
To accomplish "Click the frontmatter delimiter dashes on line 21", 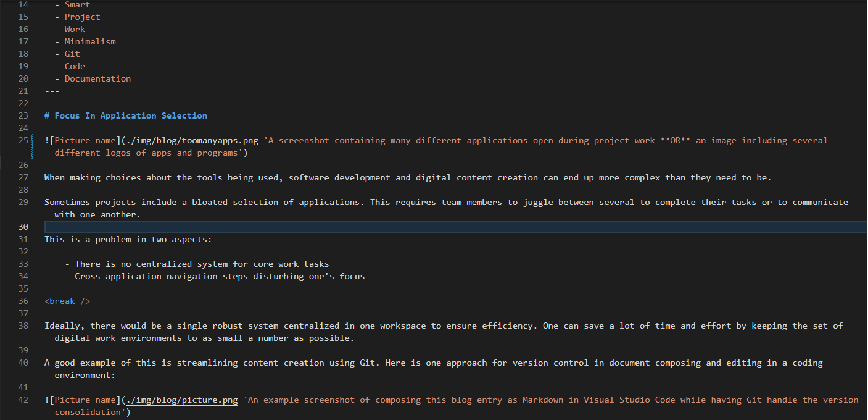I will 51,91.
